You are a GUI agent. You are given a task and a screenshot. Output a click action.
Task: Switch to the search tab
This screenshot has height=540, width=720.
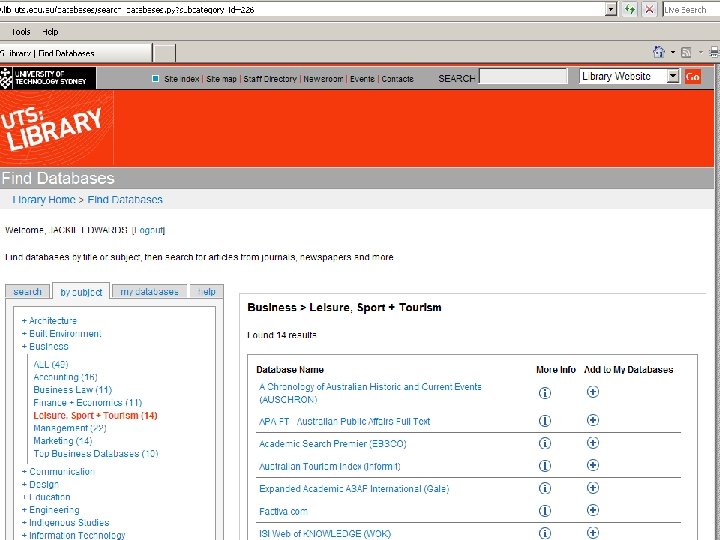27,292
